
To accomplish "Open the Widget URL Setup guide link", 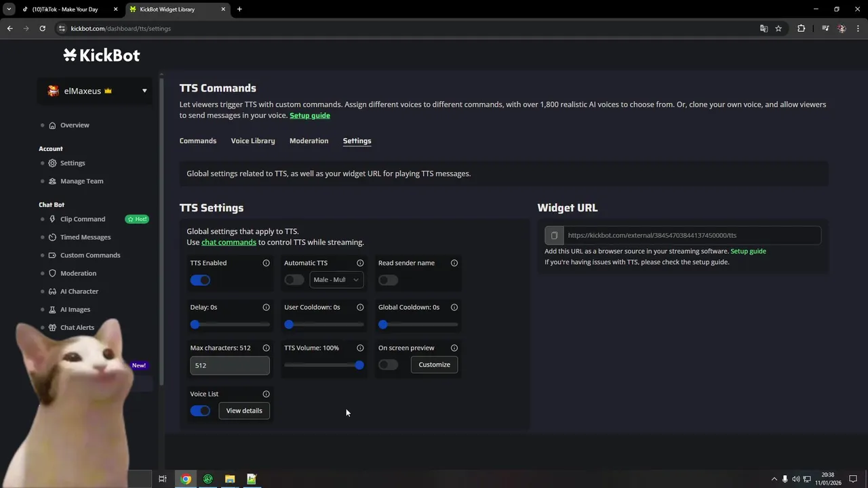I will pyautogui.click(x=748, y=251).
